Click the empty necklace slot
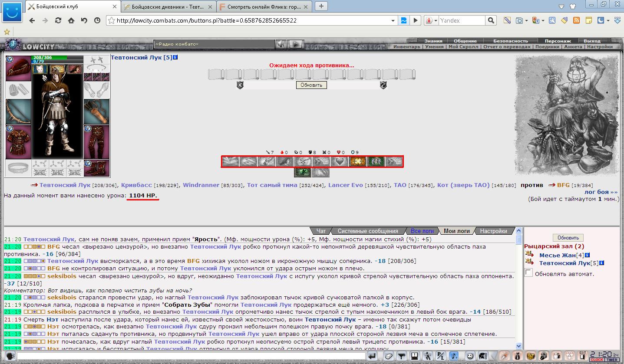 pyautogui.click(x=96, y=68)
